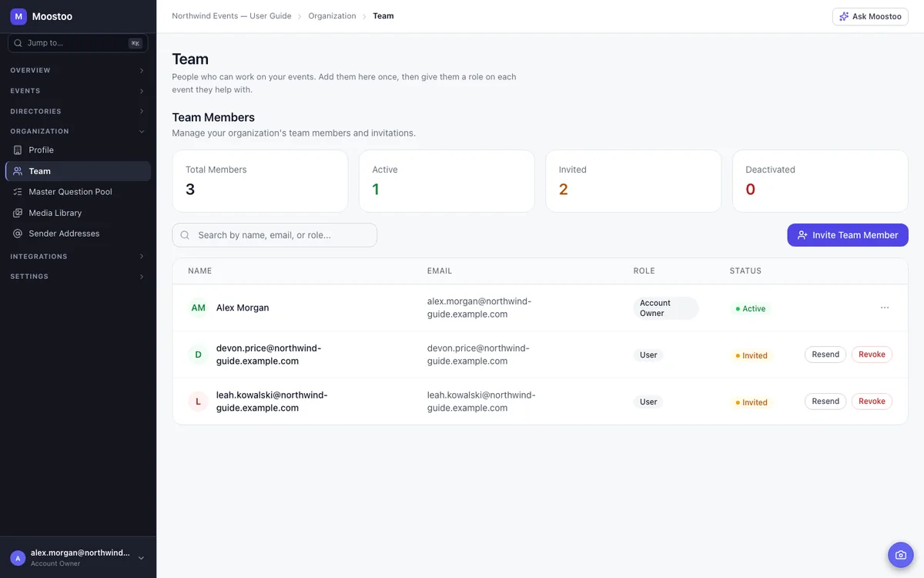The image size is (924, 578).
Task: Click the AM avatar for Alex Morgan
Action: point(198,307)
